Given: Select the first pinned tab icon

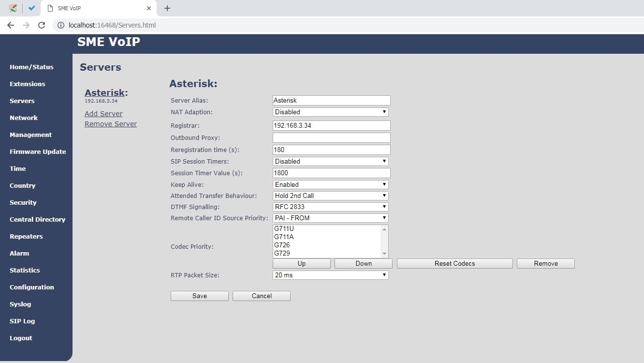Looking at the screenshot, I should point(14,8).
